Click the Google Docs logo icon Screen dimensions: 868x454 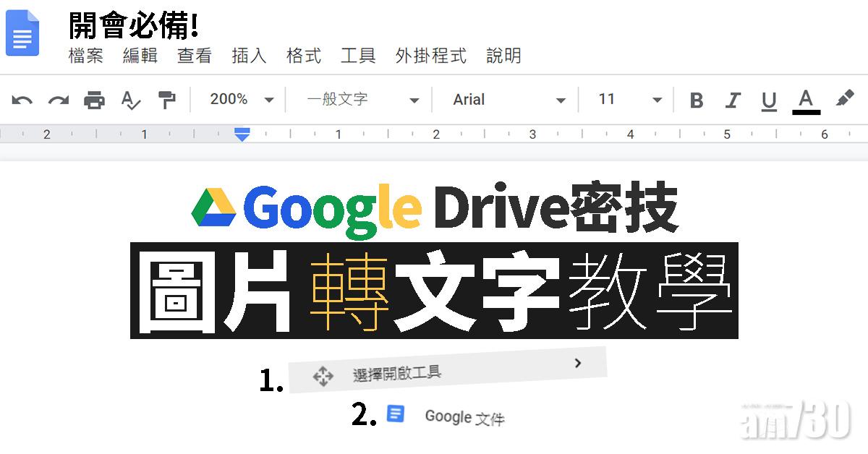(22, 34)
